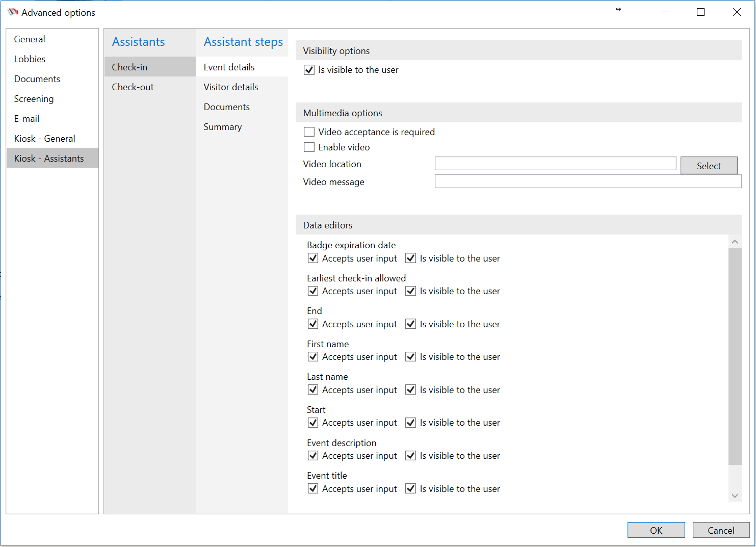The width and height of the screenshot is (756, 547).
Task: Click the Advanced options app icon
Action: click(x=13, y=12)
